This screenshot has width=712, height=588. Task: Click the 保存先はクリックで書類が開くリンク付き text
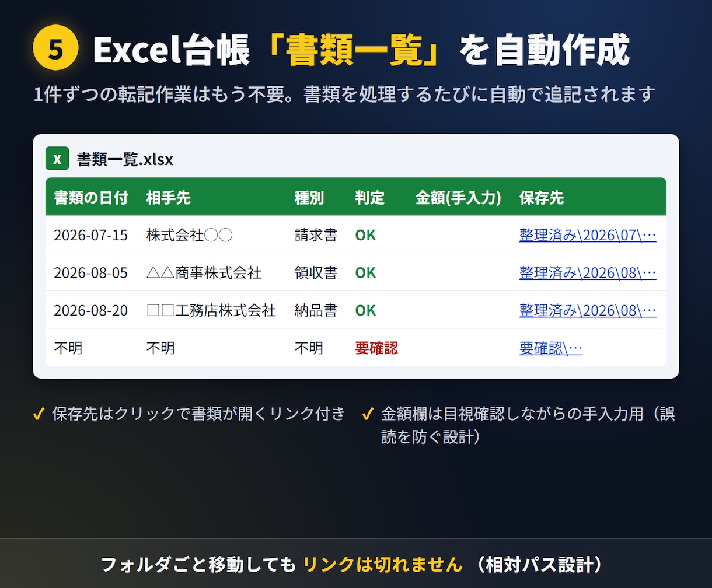coord(198,414)
